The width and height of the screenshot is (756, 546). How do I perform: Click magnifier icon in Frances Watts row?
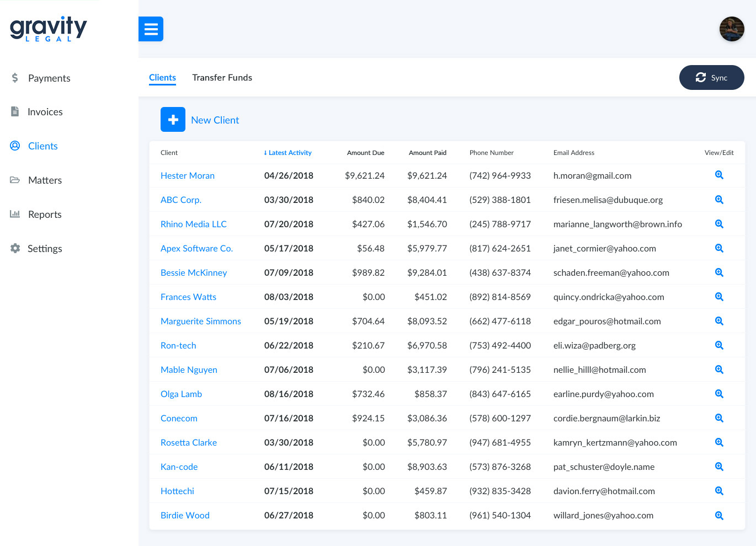(x=718, y=297)
